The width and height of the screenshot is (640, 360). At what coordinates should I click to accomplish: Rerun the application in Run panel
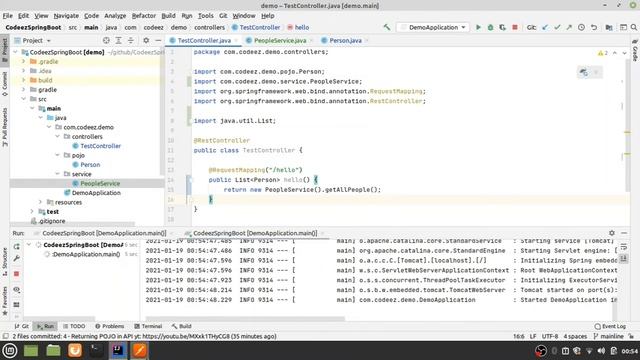point(17,247)
